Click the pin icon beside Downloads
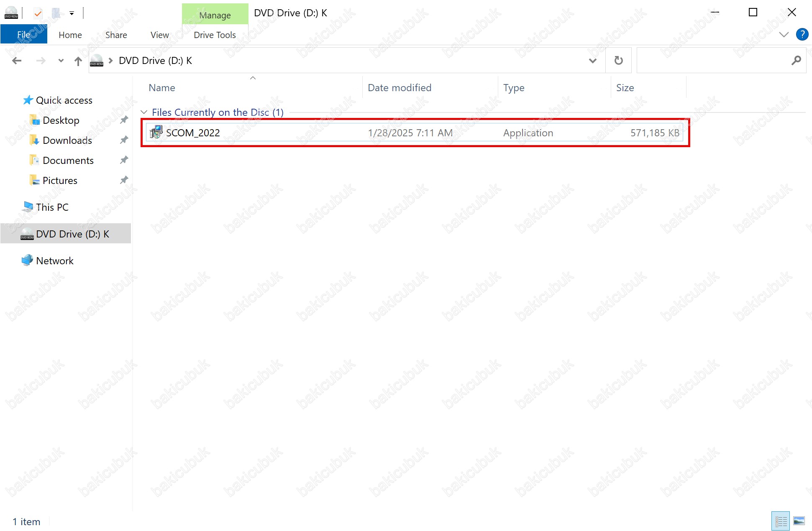 pyautogui.click(x=124, y=140)
